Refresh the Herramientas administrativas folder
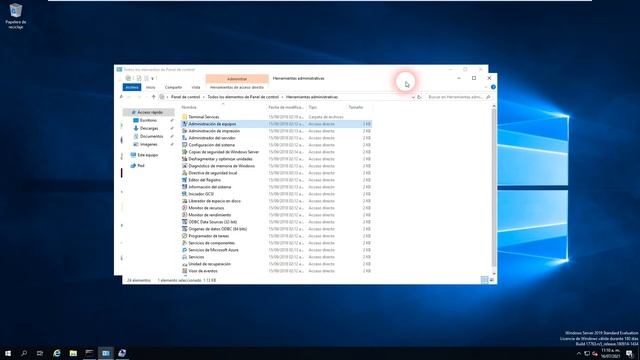The image size is (640, 360). pyautogui.click(x=419, y=97)
